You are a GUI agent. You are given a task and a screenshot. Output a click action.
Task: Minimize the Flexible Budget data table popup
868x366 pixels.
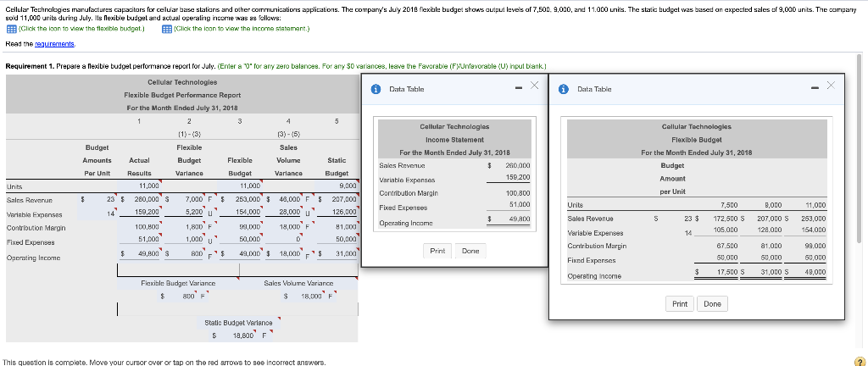(815, 86)
